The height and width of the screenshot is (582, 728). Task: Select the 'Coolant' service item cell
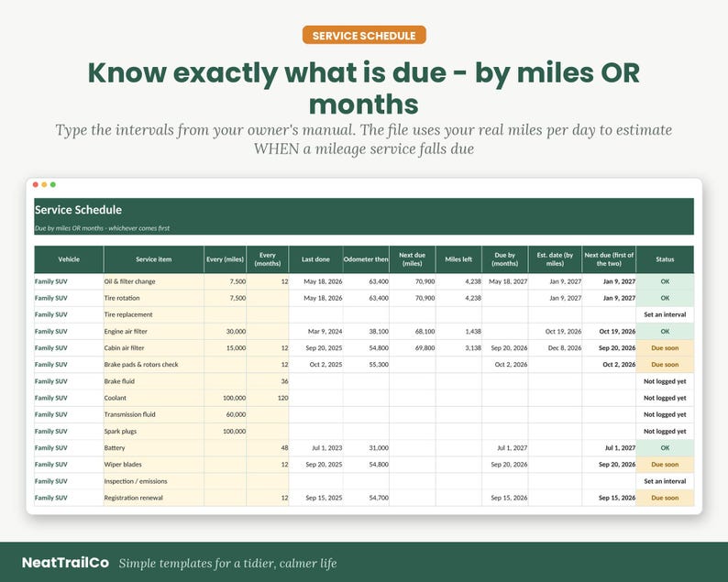pos(154,398)
